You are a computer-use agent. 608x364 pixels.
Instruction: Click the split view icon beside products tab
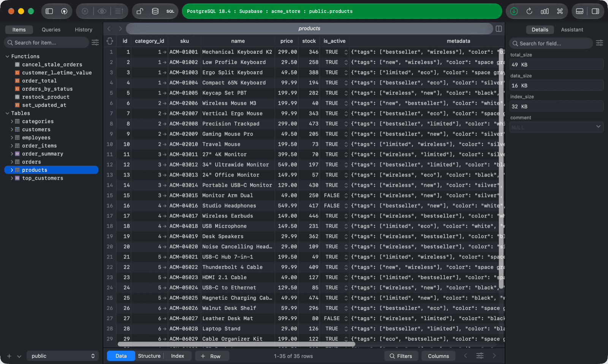(x=499, y=28)
